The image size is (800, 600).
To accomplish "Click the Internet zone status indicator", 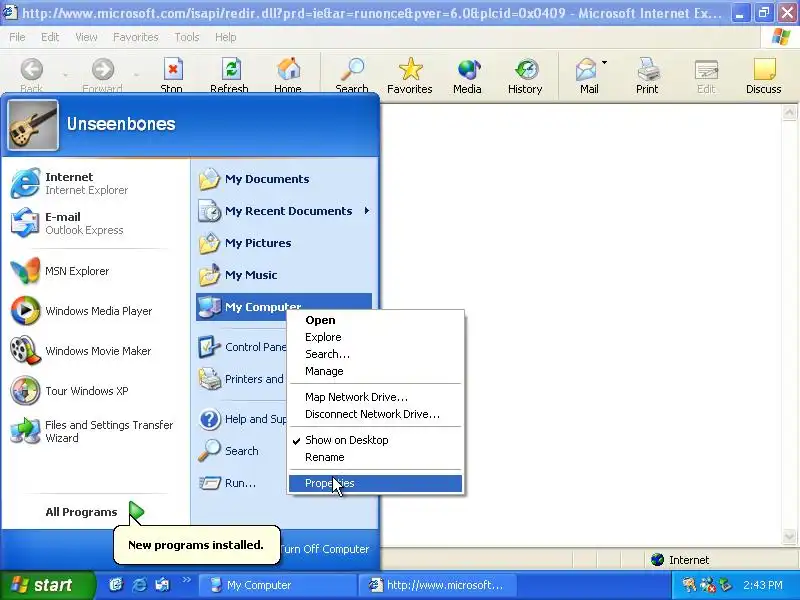I will [x=680, y=560].
